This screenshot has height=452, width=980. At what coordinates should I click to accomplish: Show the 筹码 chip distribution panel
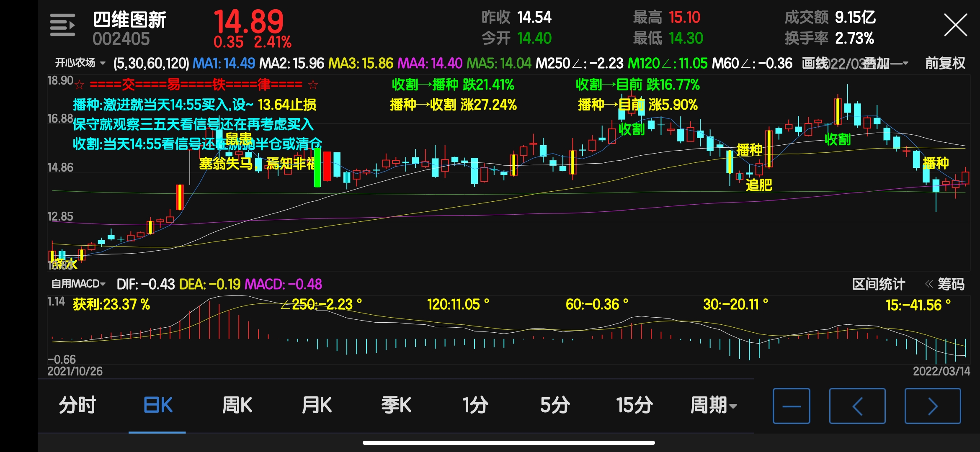pos(945,284)
